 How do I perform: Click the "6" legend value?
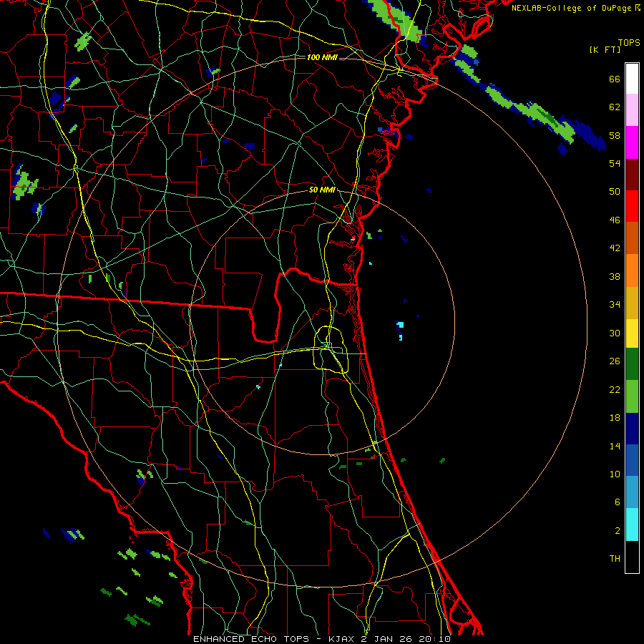click(x=618, y=502)
